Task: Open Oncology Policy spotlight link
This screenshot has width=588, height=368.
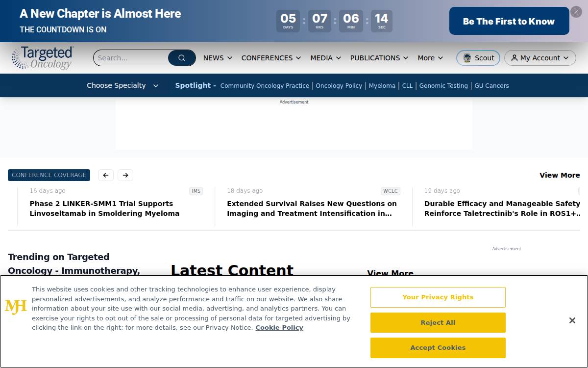Action: tap(339, 86)
